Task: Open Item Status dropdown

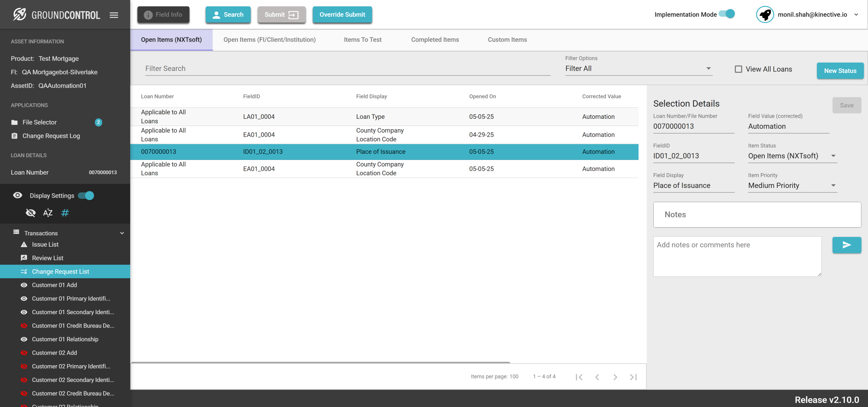Action: pyautogui.click(x=792, y=156)
